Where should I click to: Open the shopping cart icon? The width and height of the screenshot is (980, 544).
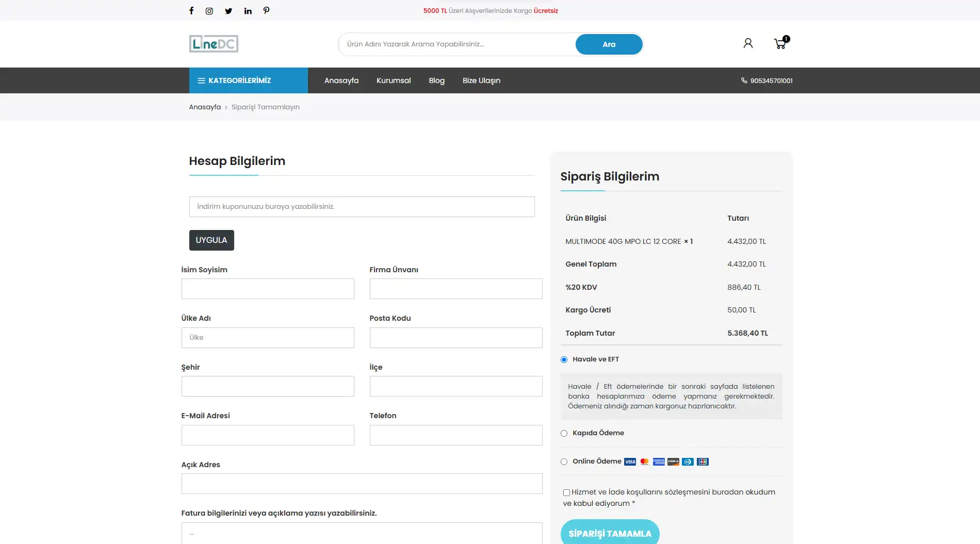780,44
